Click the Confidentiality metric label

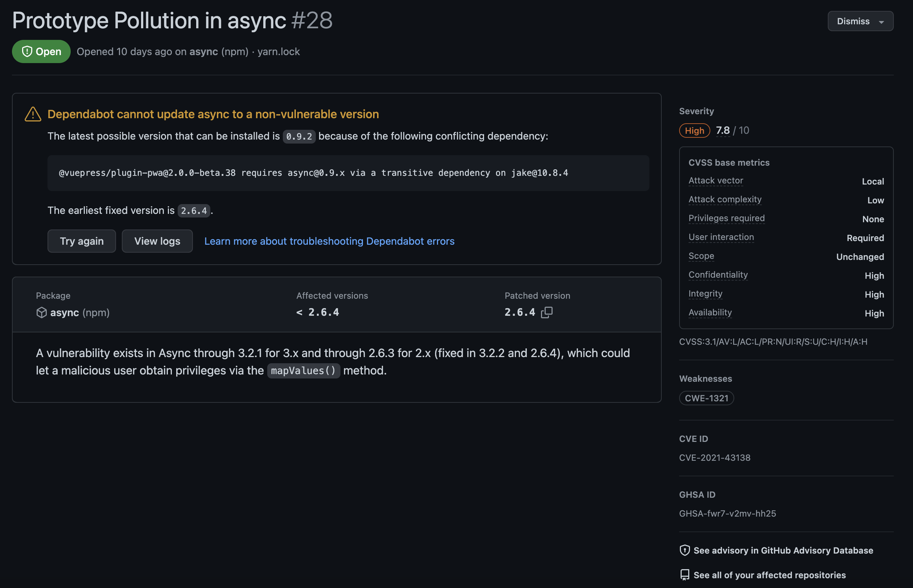pos(718,274)
